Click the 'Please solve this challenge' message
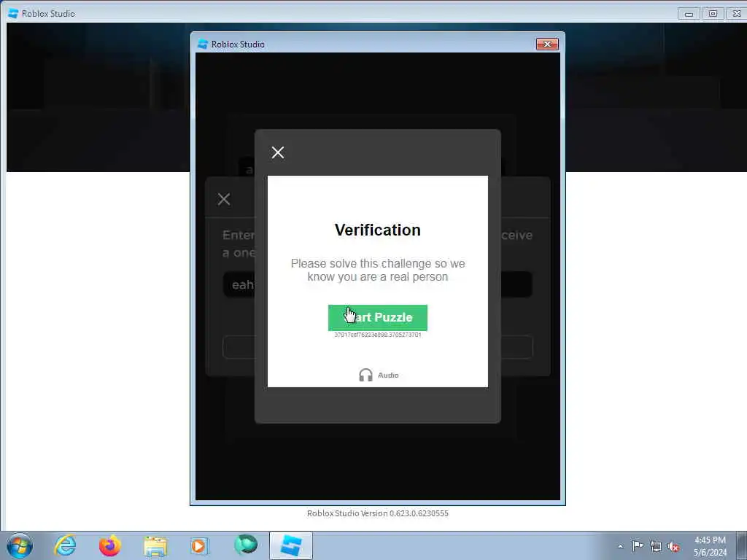Viewport: 747px width, 560px height. [x=377, y=270]
